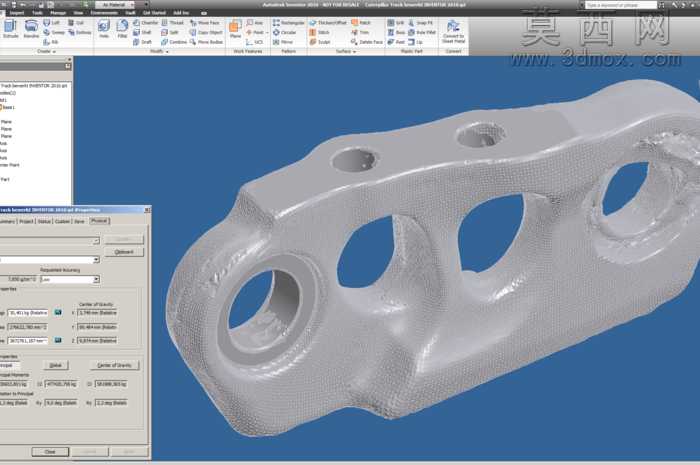This screenshot has width=700, height=465.
Task: Open the Tools ribbon tab
Action: pyautogui.click(x=38, y=13)
